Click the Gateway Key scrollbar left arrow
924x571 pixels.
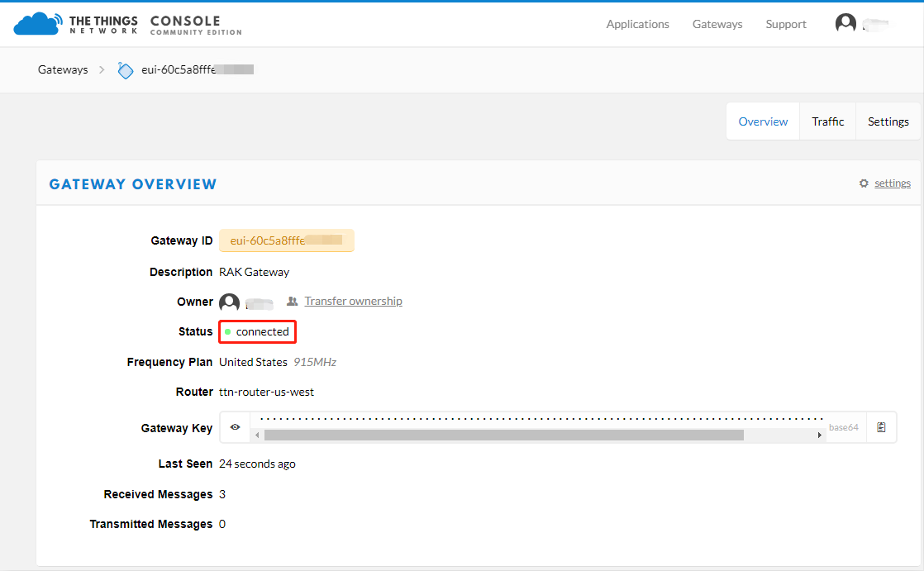pos(257,435)
